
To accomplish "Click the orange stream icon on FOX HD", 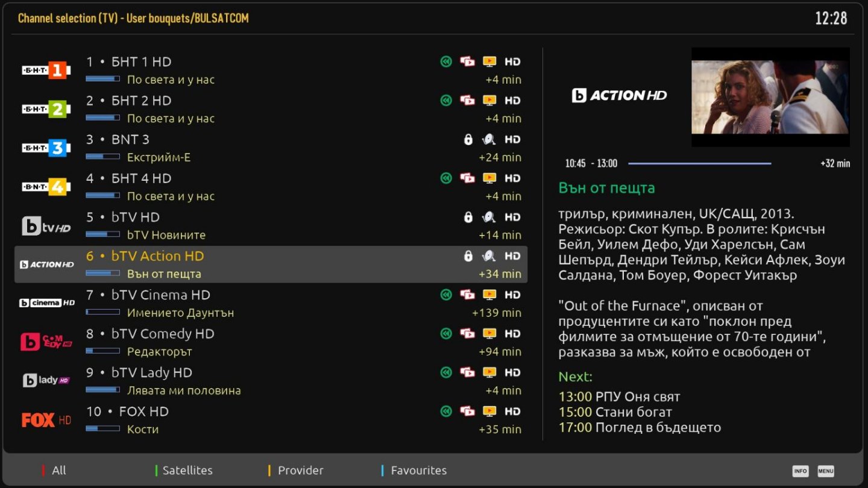I will click(x=489, y=411).
